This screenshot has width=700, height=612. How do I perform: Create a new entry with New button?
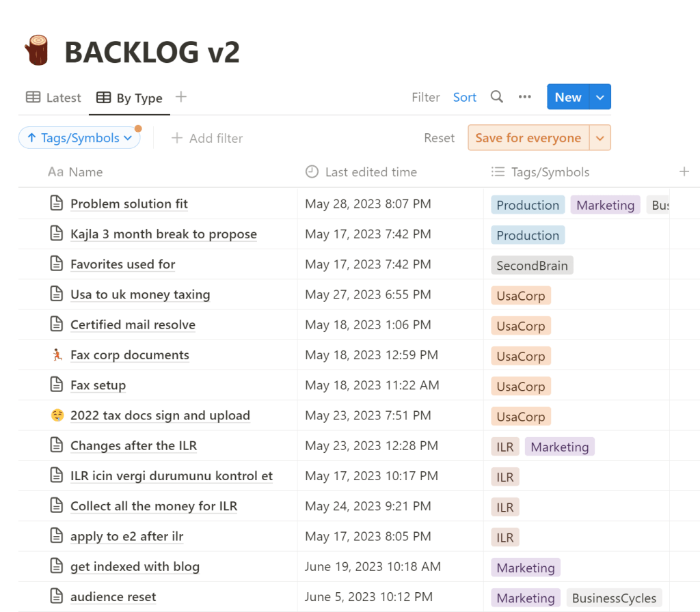click(568, 97)
